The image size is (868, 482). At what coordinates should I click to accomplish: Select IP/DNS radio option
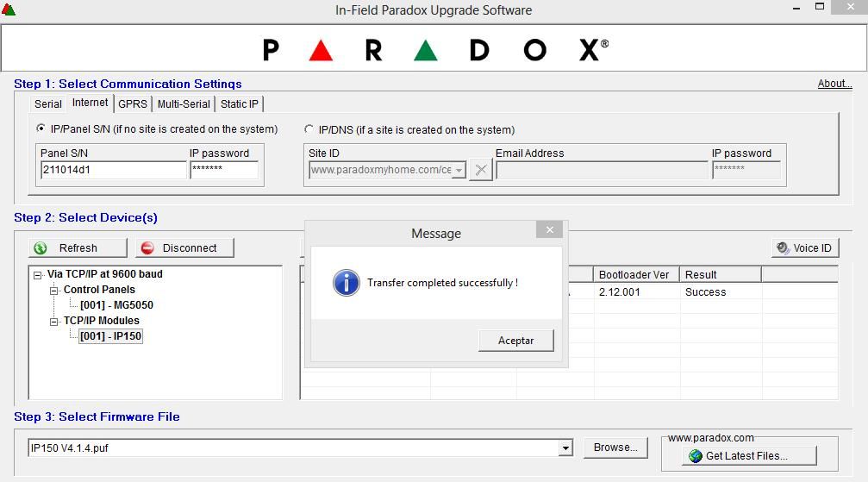(x=309, y=129)
